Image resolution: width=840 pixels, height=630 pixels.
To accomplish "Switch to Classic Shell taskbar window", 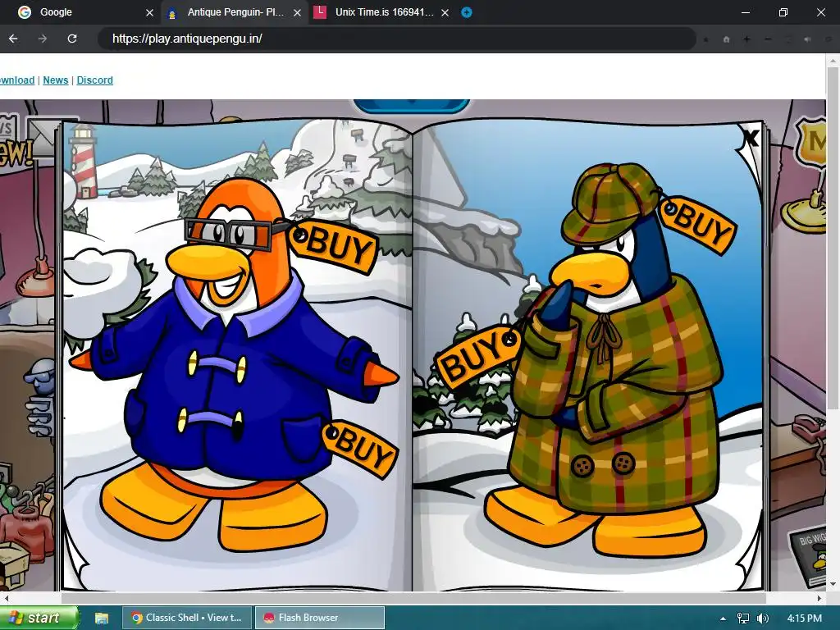I will [187, 618].
